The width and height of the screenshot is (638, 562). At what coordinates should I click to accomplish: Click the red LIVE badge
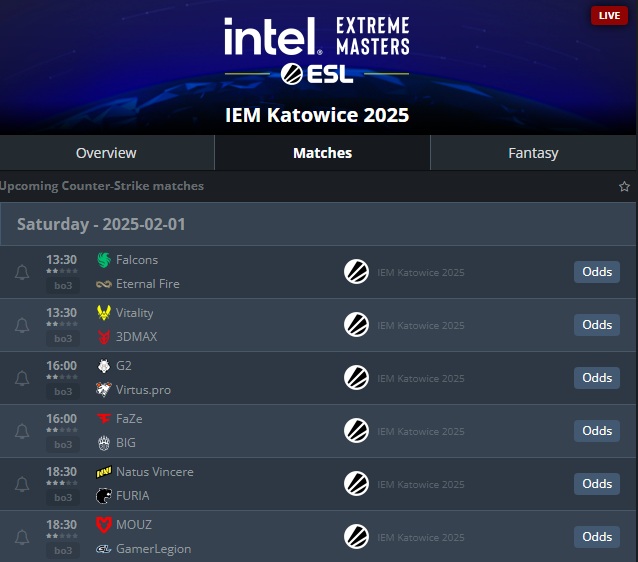[609, 15]
